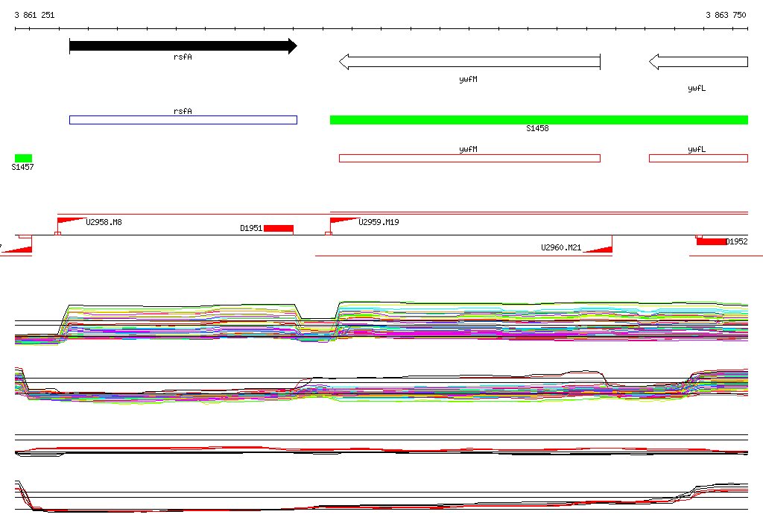Click the U2960.M21 red triangle marker
The height and width of the screenshot is (532, 763).
[598, 249]
